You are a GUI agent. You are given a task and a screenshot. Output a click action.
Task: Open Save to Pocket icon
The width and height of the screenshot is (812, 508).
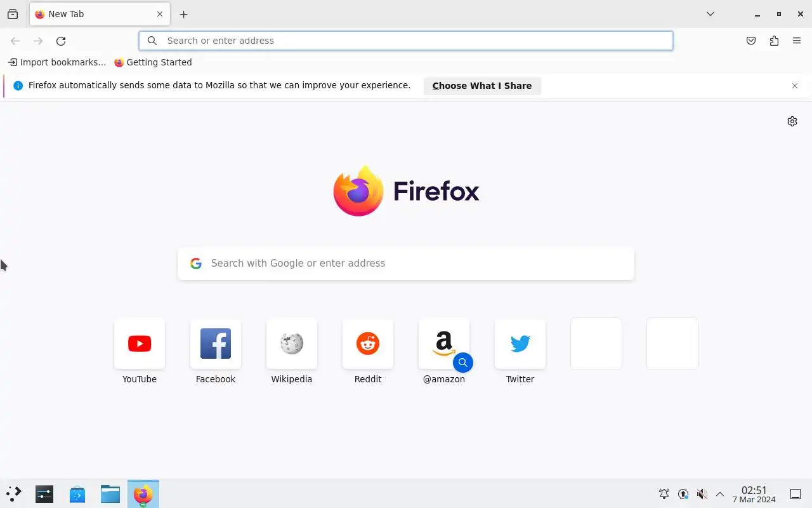751,41
